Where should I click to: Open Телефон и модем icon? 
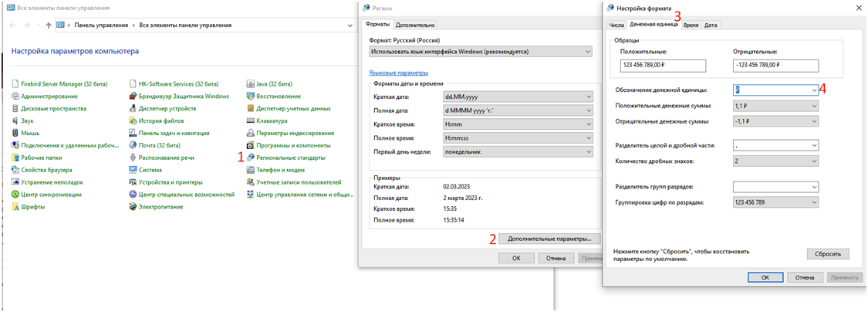[251, 170]
